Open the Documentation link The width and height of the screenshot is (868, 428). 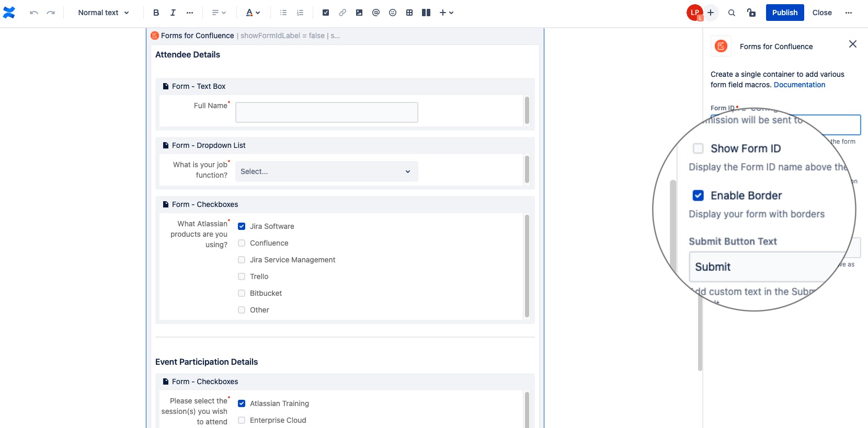click(x=800, y=85)
